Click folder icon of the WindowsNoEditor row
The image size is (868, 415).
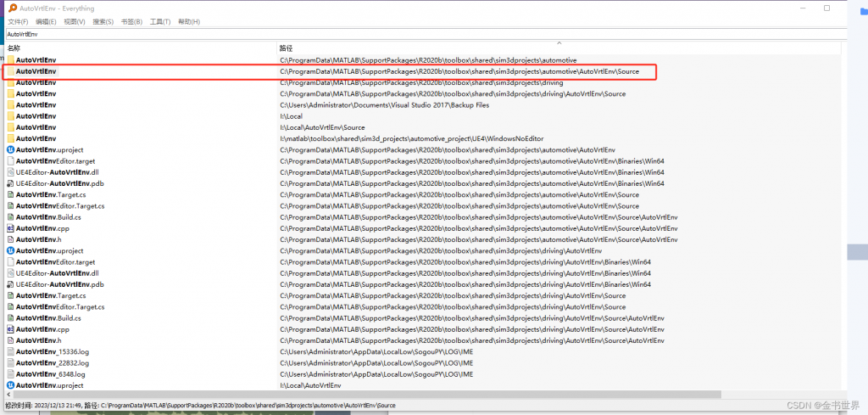[x=11, y=138]
